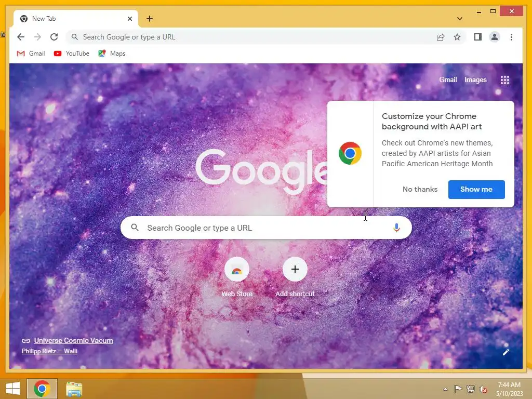
Task: Bookmark this tab with star icon
Action: (x=457, y=37)
